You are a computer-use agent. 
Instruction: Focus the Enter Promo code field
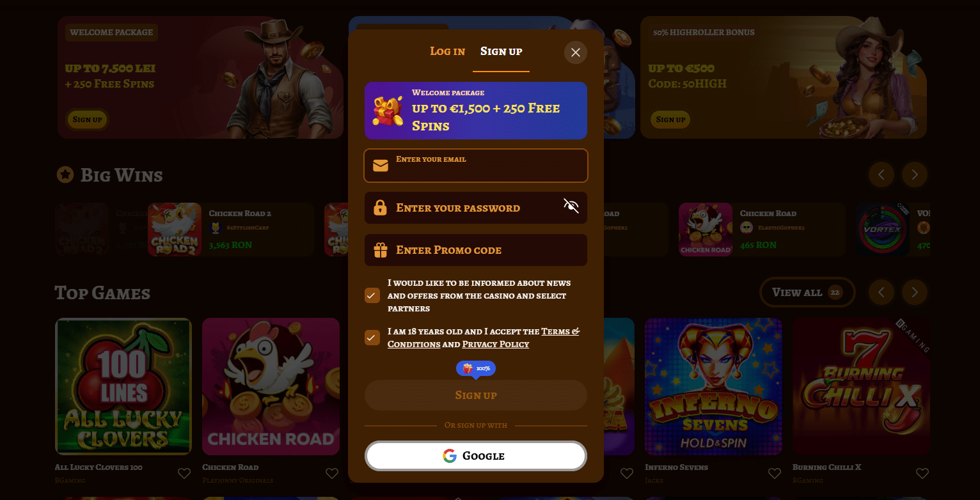[x=476, y=250]
